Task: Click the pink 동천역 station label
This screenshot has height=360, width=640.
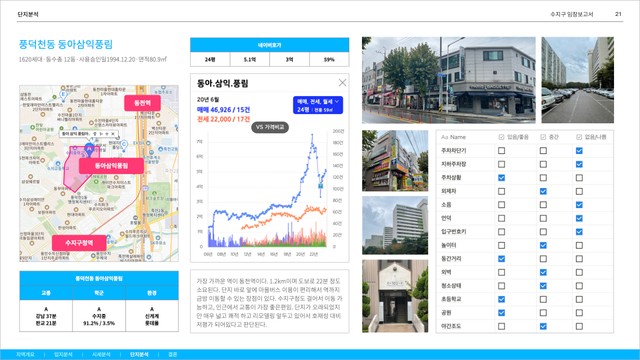Action: [x=142, y=103]
